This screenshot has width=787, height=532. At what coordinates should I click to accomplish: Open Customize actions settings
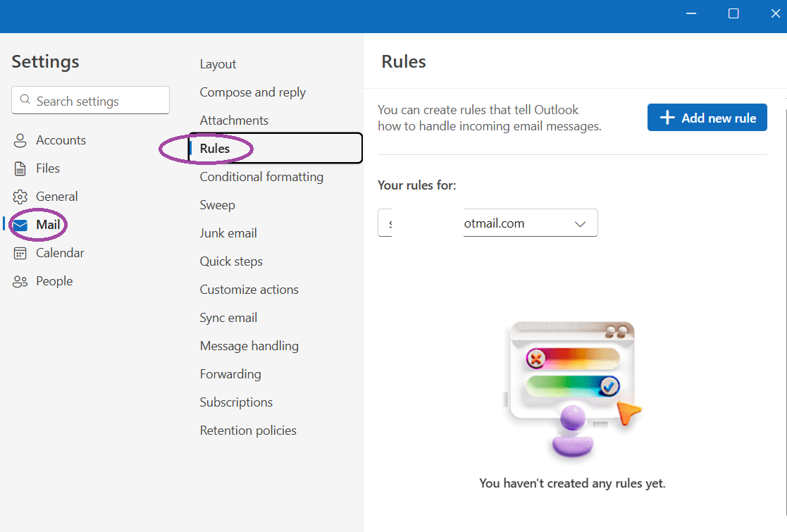249,290
